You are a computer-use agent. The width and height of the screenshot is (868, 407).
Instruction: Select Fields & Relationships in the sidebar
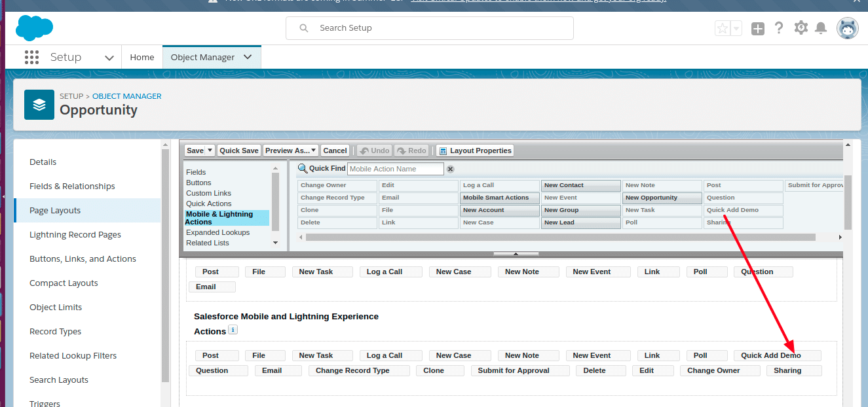coord(72,186)
